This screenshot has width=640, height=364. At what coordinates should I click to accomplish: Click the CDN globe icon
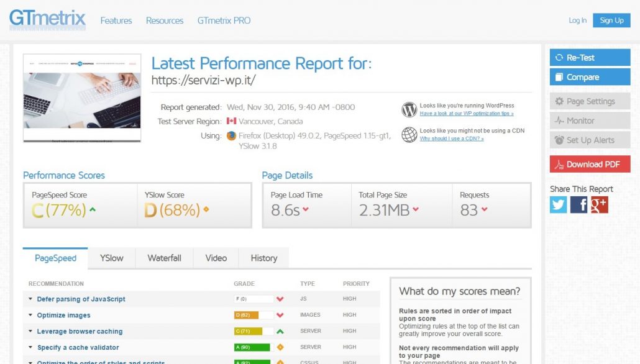tap(409, 135)
